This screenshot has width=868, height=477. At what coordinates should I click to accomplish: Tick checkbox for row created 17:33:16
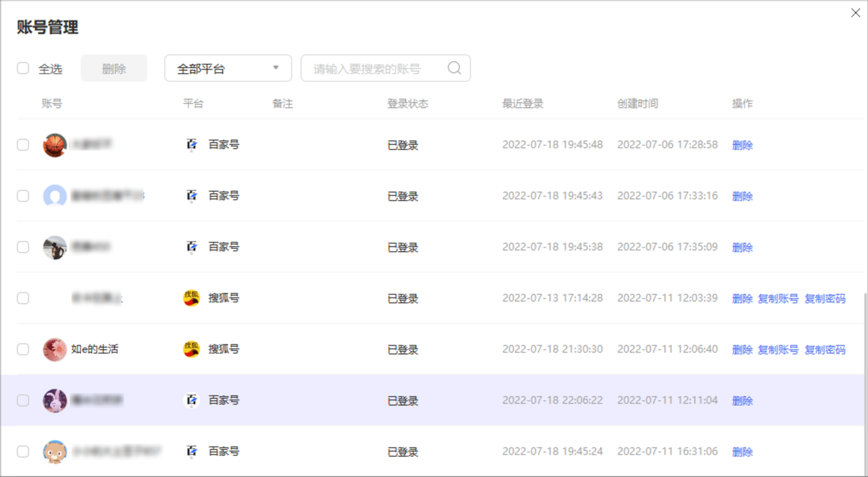pyautogui.click(x=23, y=196)
